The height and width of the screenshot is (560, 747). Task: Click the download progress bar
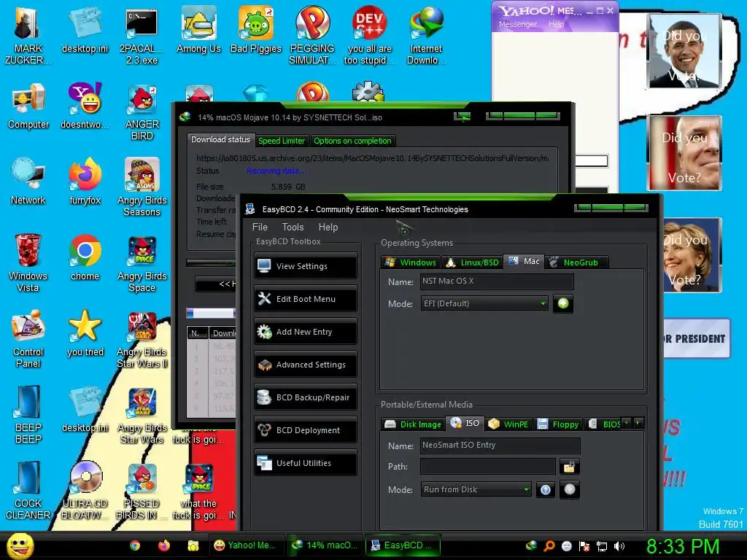click(x=211, y=262)
